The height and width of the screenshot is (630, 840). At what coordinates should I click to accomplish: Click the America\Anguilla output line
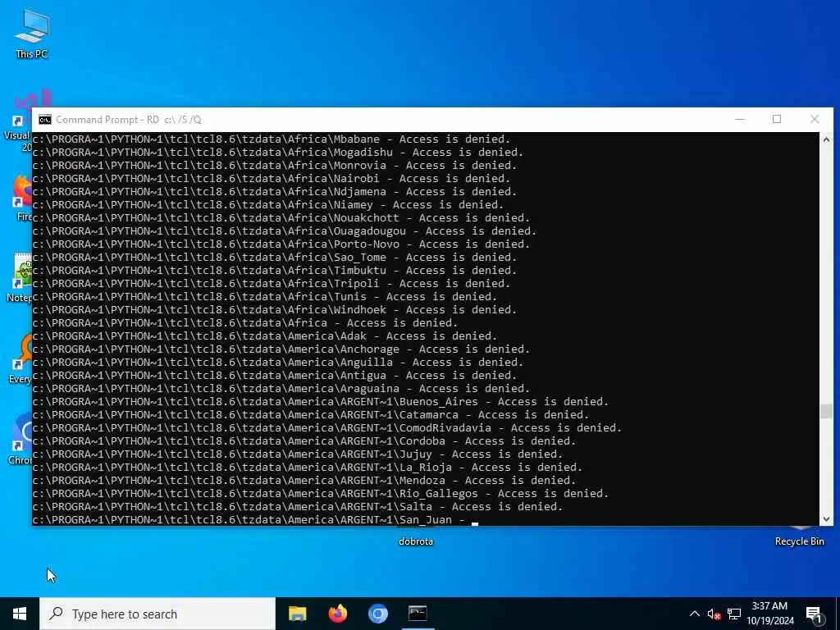pos(278,362)
